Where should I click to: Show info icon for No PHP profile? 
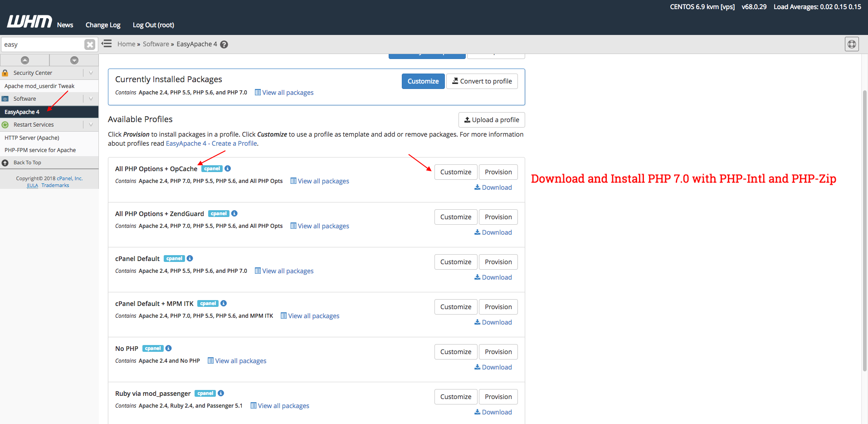(x=169, y=348)
